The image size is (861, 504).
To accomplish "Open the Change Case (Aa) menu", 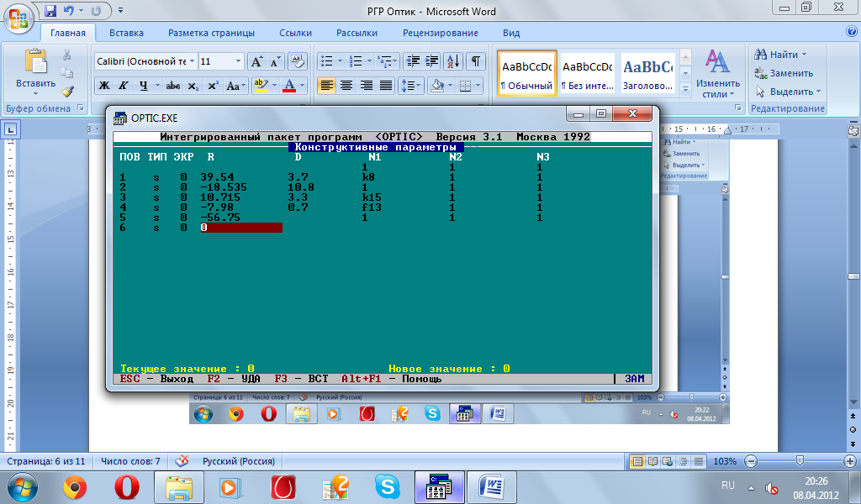I will pos(235,86).
